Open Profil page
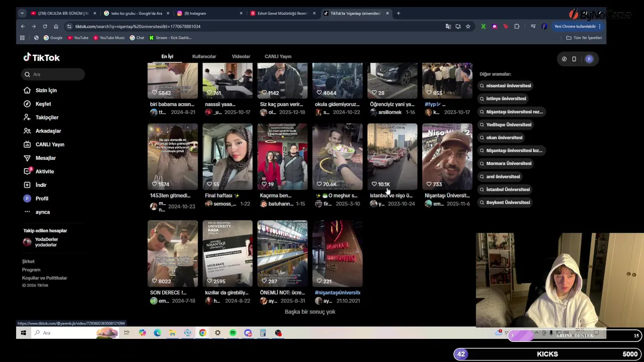 pos(36,199)
